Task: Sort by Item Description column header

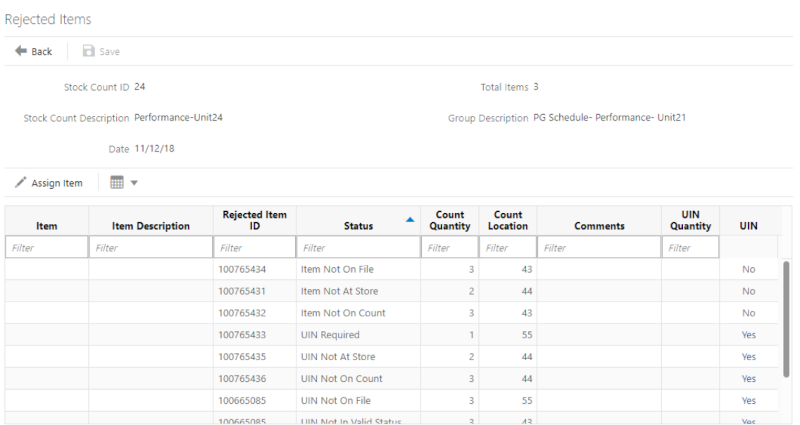Action: coord(151,226)
